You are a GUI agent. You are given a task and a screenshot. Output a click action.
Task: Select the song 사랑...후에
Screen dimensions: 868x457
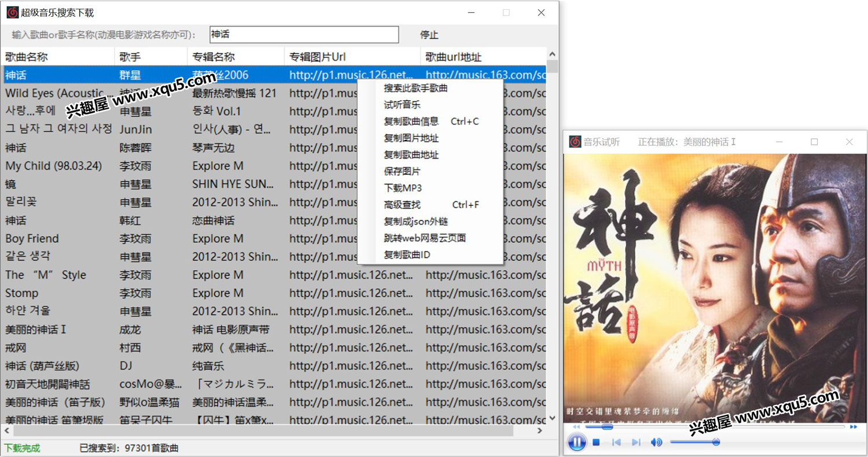pyautogui.click(x=30, y=111)
